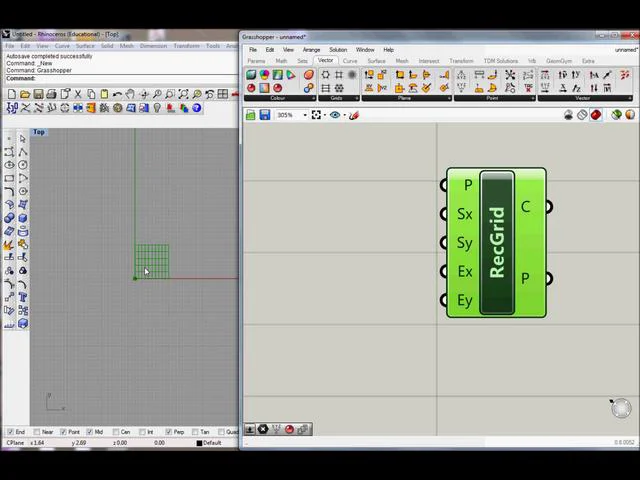Image resolution: width=640 pixels, height=480 pixels.
Task: Click the sketch pencil icon on Grasshopper toolbar
Action: pyautogui.click(x=354, y=115)
